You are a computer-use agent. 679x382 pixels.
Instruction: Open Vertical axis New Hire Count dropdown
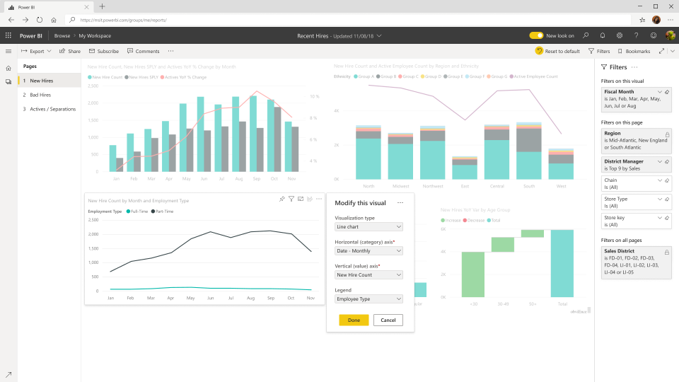tap(369, 275)
